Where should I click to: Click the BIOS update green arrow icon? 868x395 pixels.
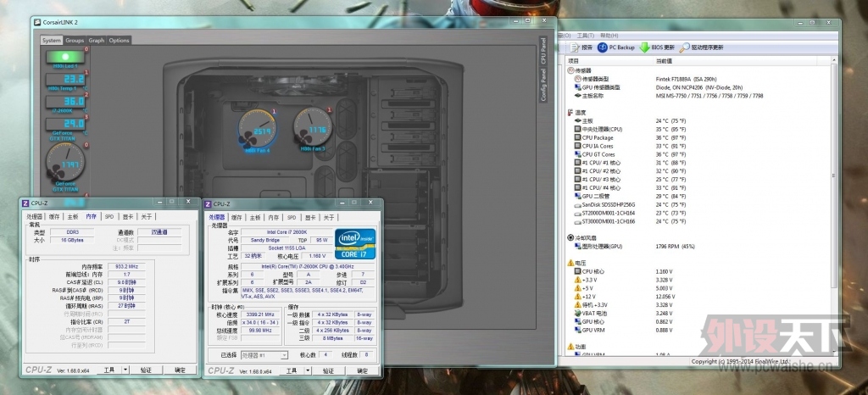[644, 47]
